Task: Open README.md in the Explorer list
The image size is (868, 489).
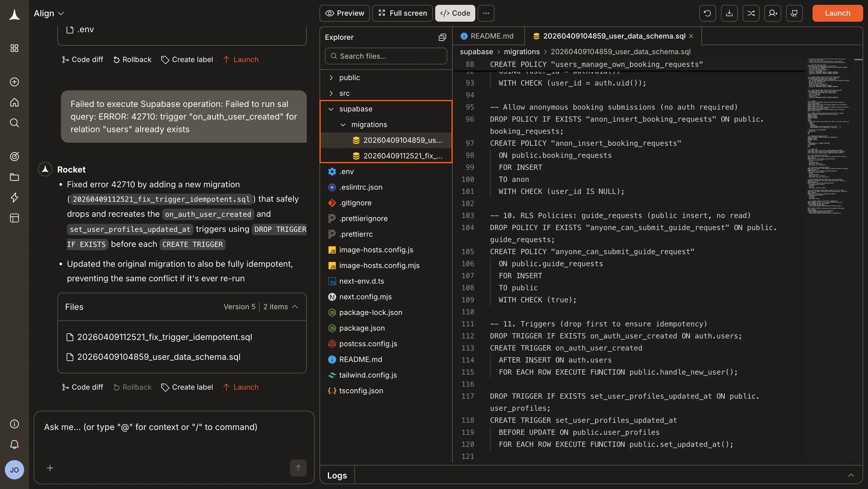Action: point(386,360)
